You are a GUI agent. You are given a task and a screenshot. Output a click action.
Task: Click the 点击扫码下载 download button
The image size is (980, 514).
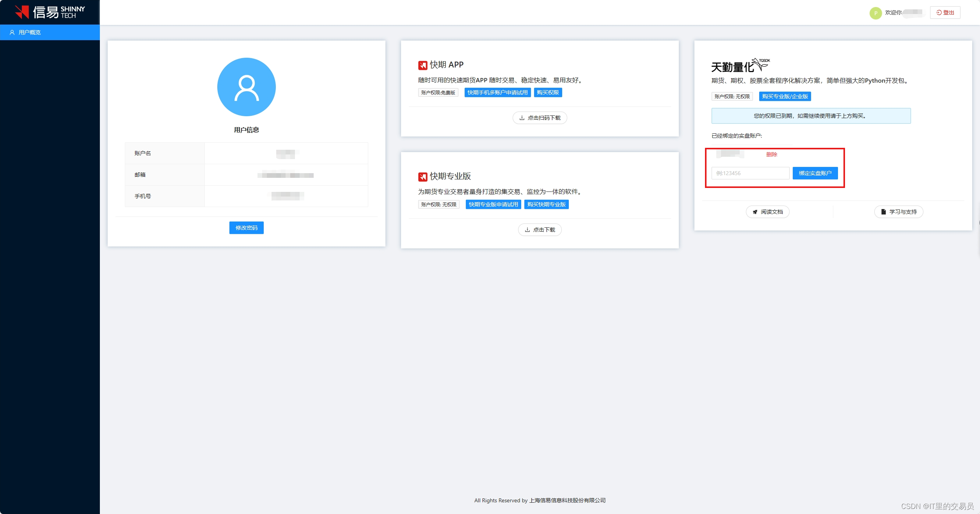(540, 118)
